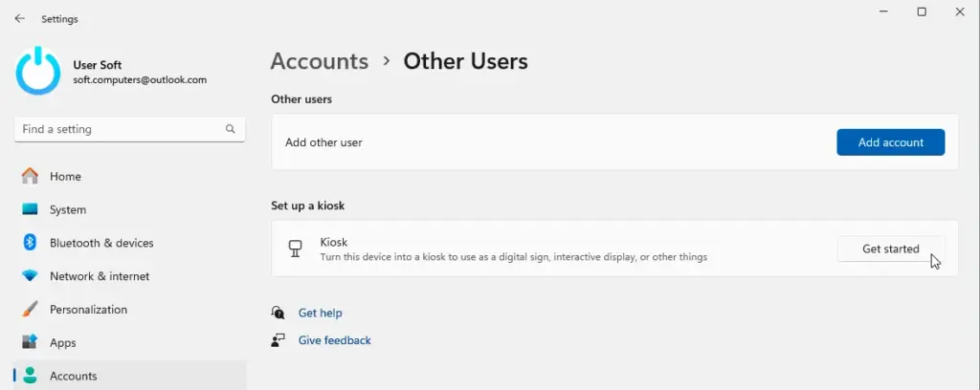Click the Add account button

(x=891, y=142)
